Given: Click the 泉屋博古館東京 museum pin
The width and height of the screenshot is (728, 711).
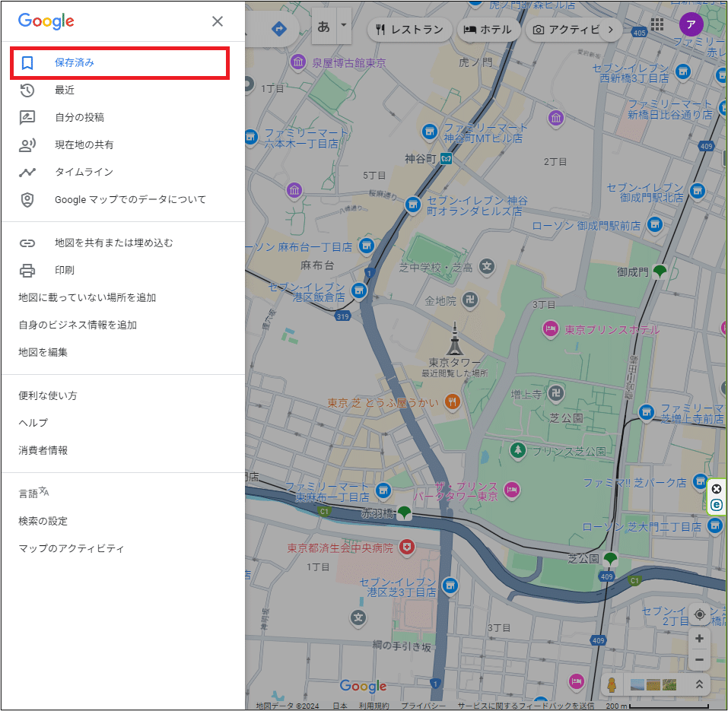Looking at the screenshot, I should point(297,62).
